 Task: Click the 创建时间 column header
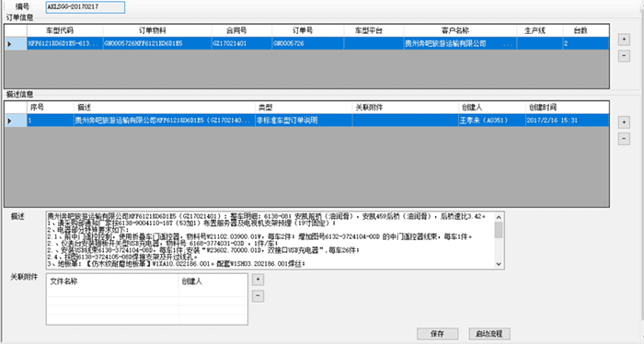tap(568, 108)
